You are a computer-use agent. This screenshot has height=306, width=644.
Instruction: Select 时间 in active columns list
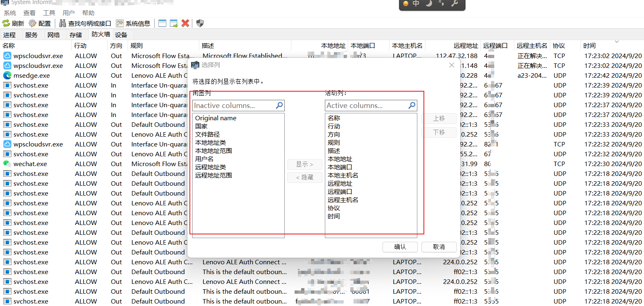(x=334, y=216)
